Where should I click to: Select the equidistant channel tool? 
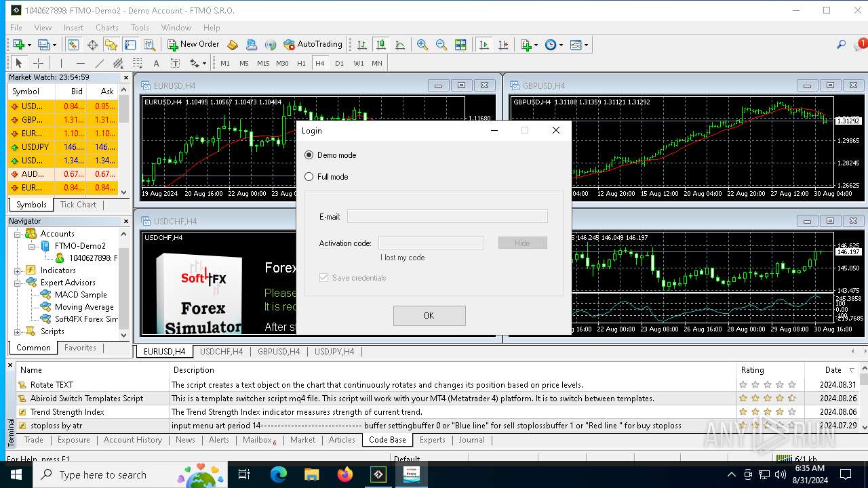118,63
